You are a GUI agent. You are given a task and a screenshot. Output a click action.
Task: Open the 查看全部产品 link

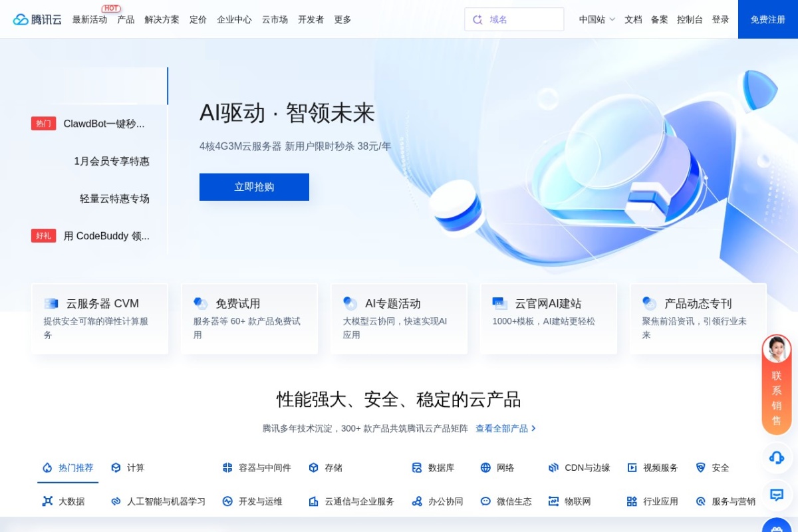pos(502,428)
